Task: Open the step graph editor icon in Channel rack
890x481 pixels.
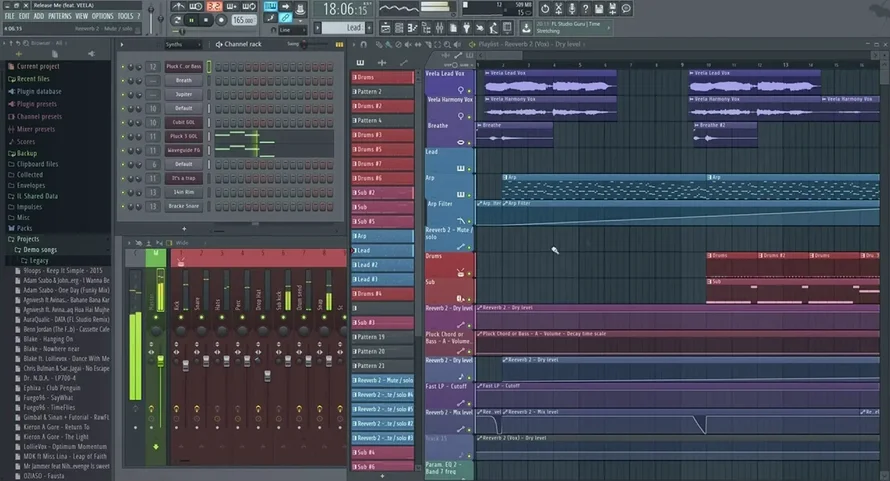Action: (x=338, y=44)
